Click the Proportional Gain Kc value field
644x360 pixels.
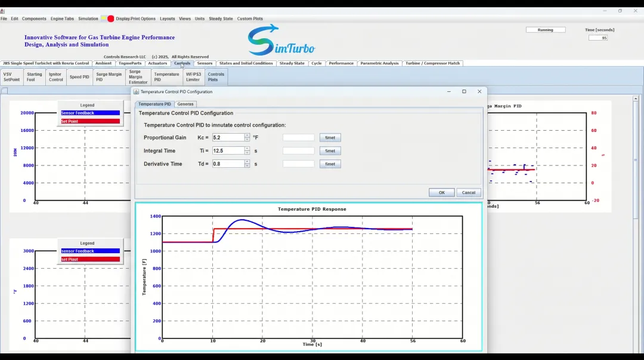(228, 137)
